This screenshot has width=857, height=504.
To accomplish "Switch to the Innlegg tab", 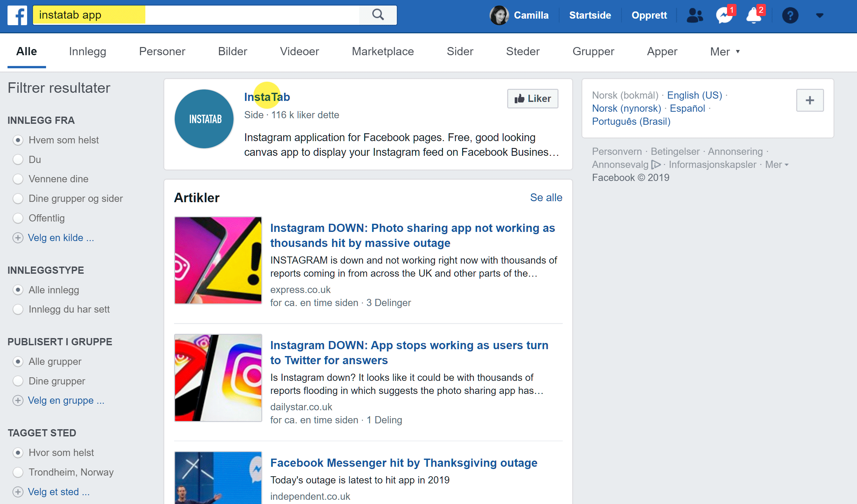I will (88, 52).
